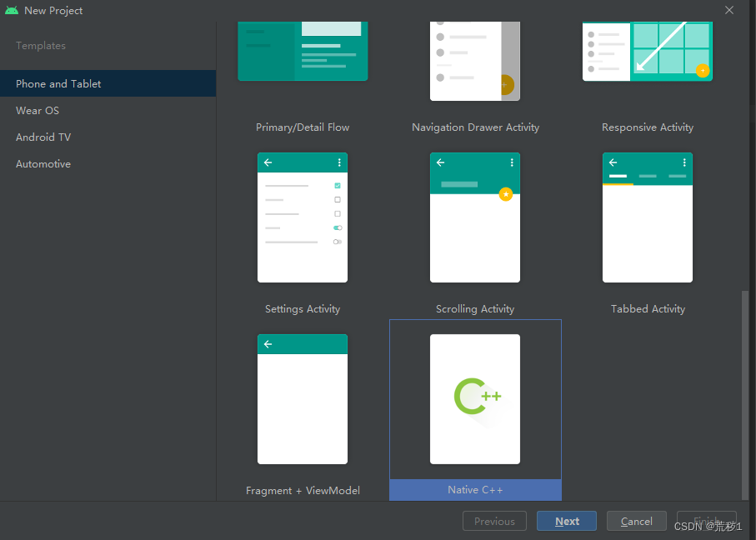Select the Responsive Activity template
Image resolution: width=756 pixels, height=540 pixels.
[648, 52]
